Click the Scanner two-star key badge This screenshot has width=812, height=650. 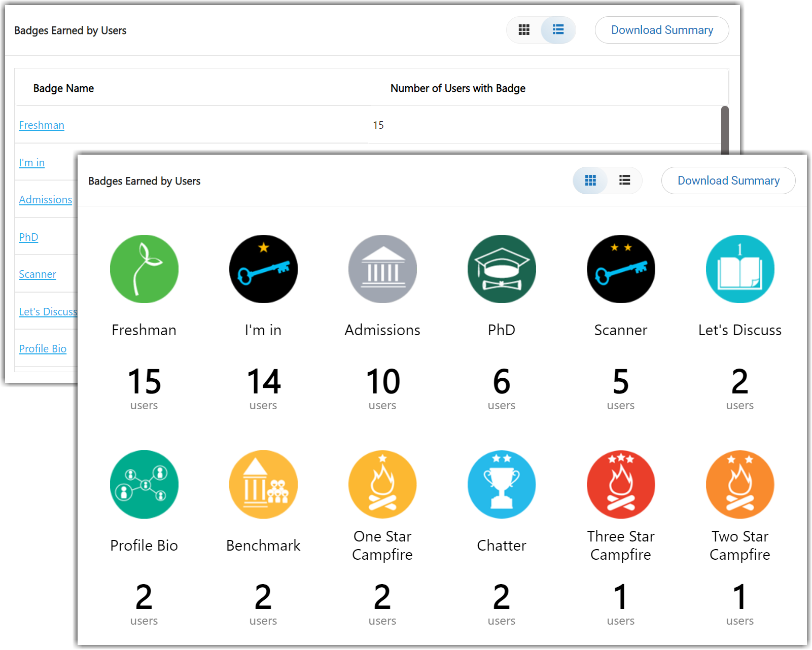[621, 269]
